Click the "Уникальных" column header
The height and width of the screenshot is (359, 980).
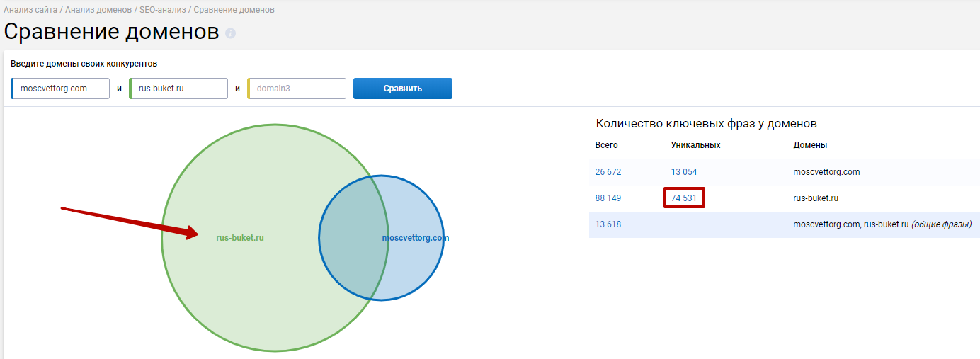click(x=695, y=145)
